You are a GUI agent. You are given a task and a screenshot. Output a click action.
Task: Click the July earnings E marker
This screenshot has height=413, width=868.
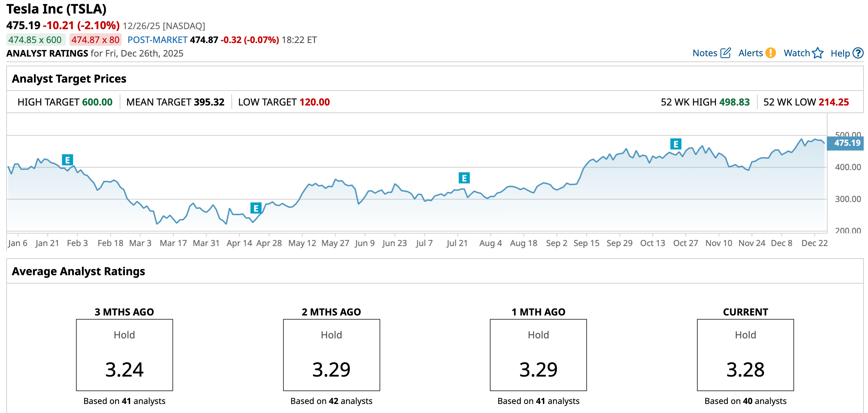click(x=464, y=178)
